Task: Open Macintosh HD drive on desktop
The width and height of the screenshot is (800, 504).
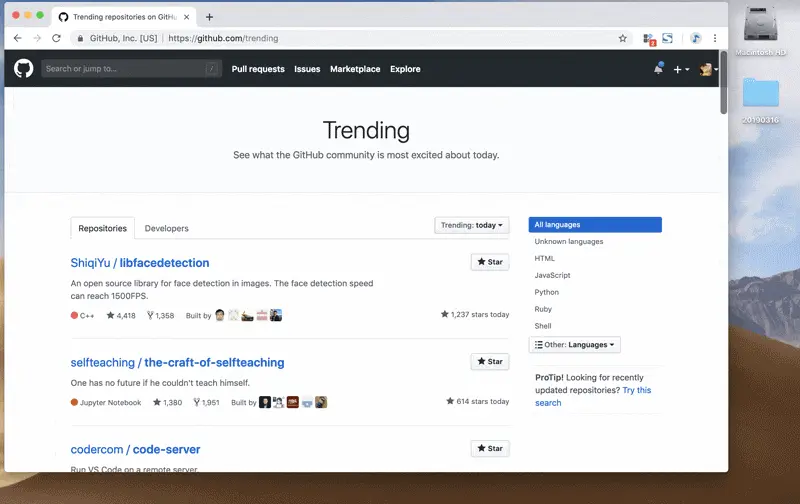Action: 760,31
